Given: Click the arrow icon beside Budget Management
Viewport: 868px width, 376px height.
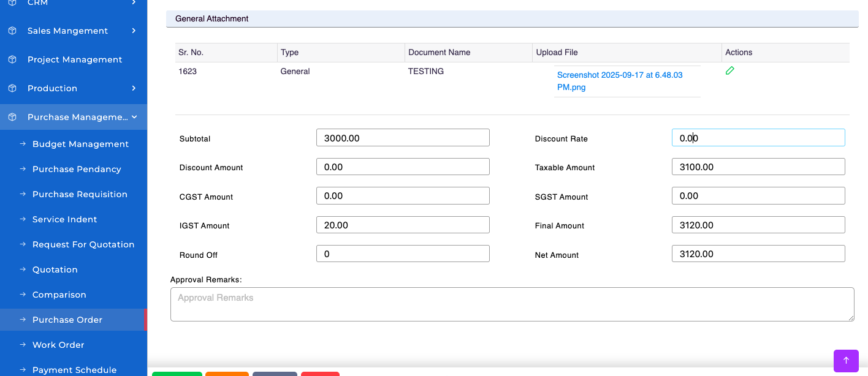Looking at the screenshot, I should [23, 144].
